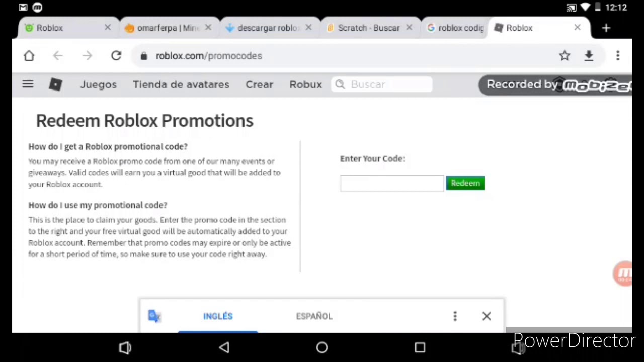Select ESPAÑOL in the translate bar
The image size is (644, 362).
tap(314, 316)
